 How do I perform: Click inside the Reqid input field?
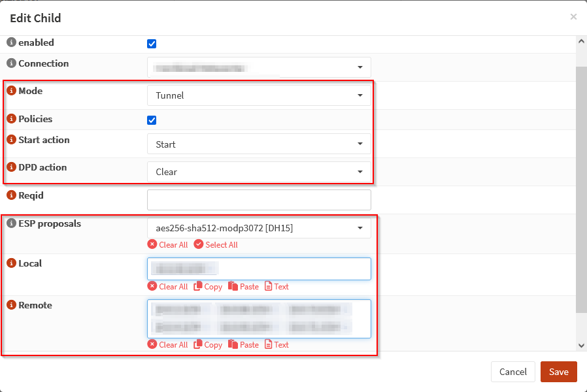point(259,200)
